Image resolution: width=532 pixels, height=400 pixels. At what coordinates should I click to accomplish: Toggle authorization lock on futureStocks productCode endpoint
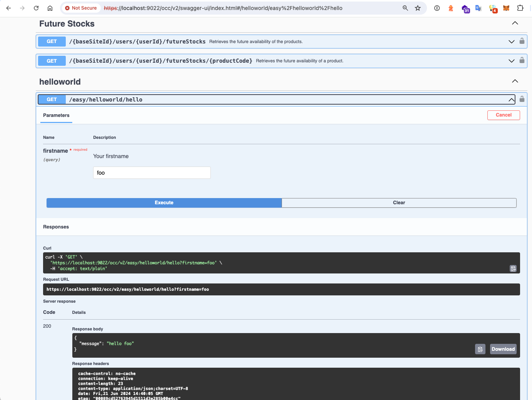point(522,60)
